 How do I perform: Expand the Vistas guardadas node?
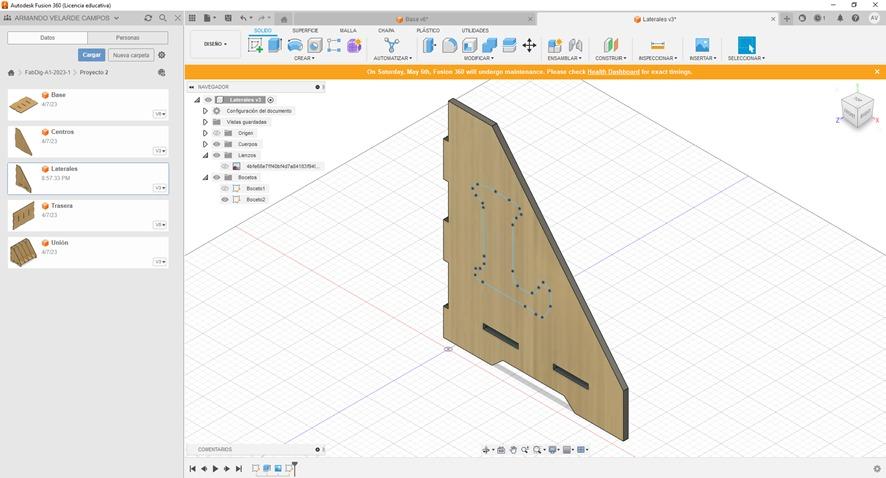tap(205, 122)
